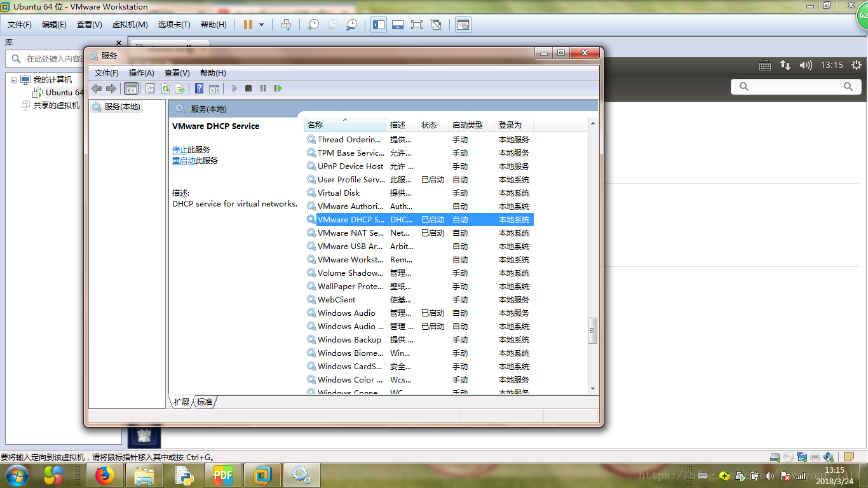The width and height of the screenshot is (868, 488).
Task: Click the 停止 service link
Action: coord(180,150)
